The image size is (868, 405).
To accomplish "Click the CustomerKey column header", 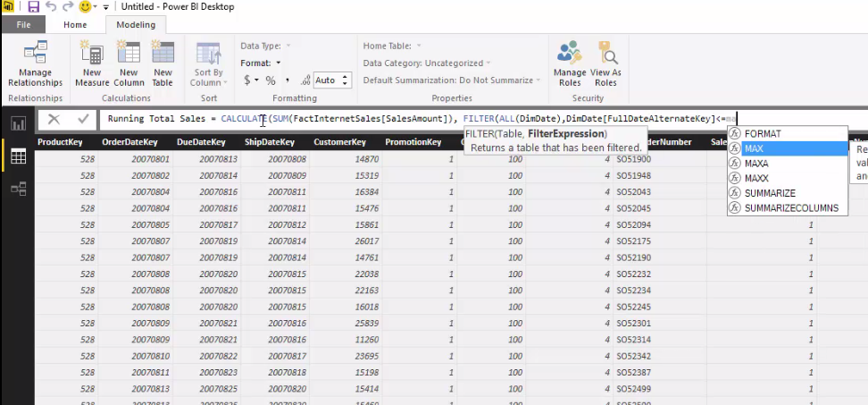I will tap(340, 142).
